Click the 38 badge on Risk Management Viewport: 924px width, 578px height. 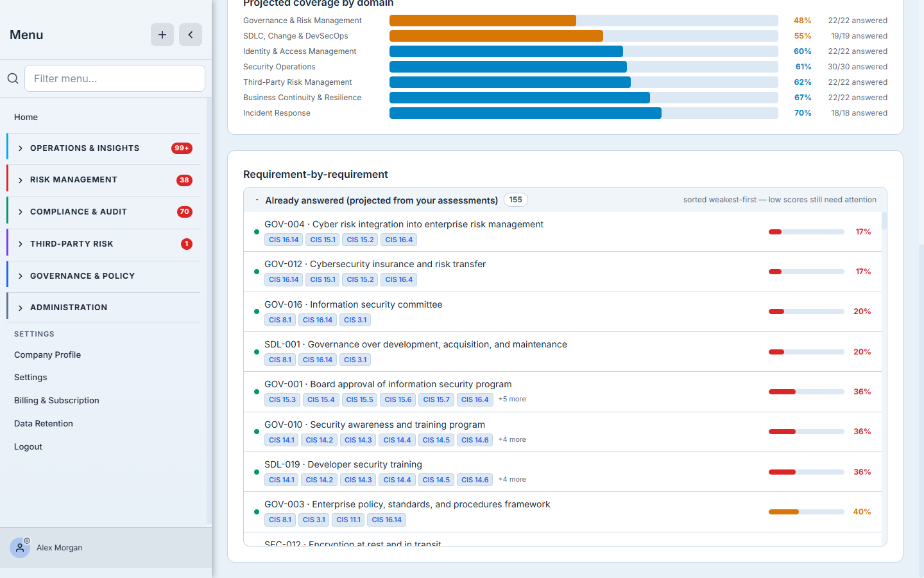pos(184,180)
